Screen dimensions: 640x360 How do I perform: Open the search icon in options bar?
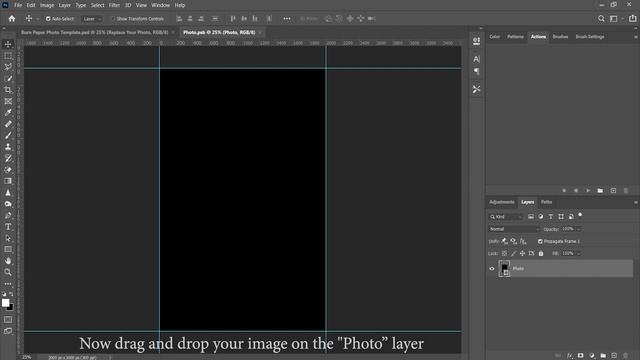tap(601, 19)
